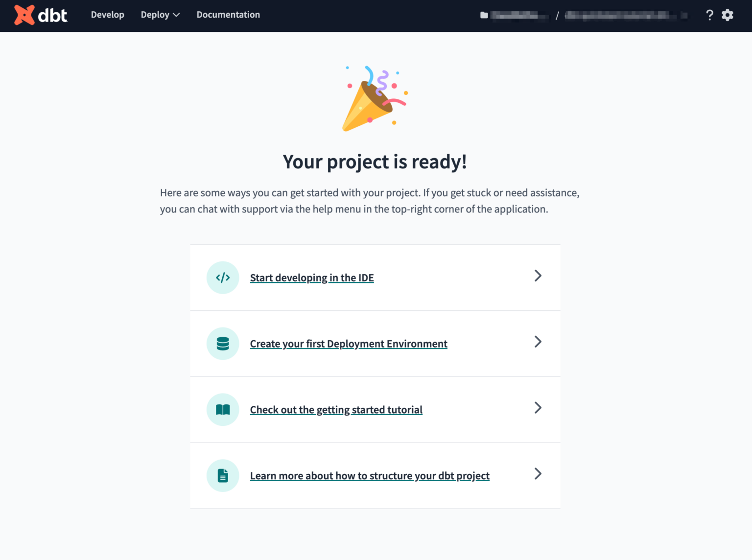This screenshot has height=560, width=752.
Task: Click the database icon for Deployment Environment
Action: [x=223, y=344]
